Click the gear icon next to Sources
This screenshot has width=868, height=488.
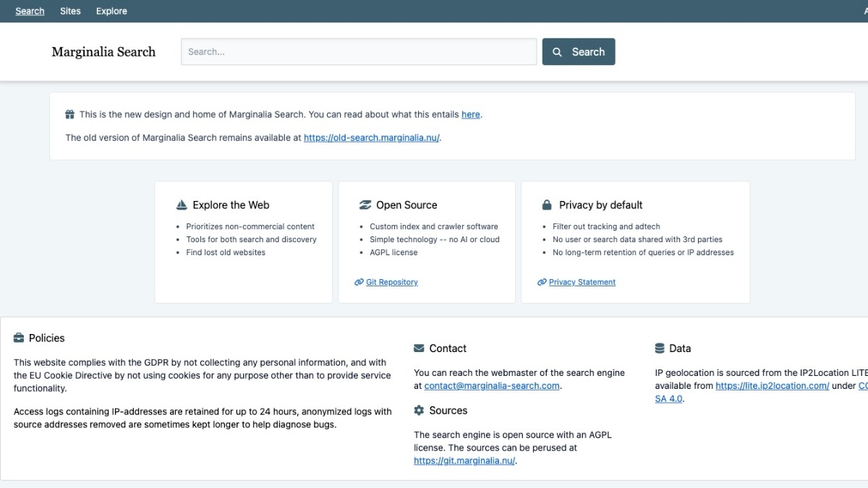pyautogui.click(x=419, y=411)
